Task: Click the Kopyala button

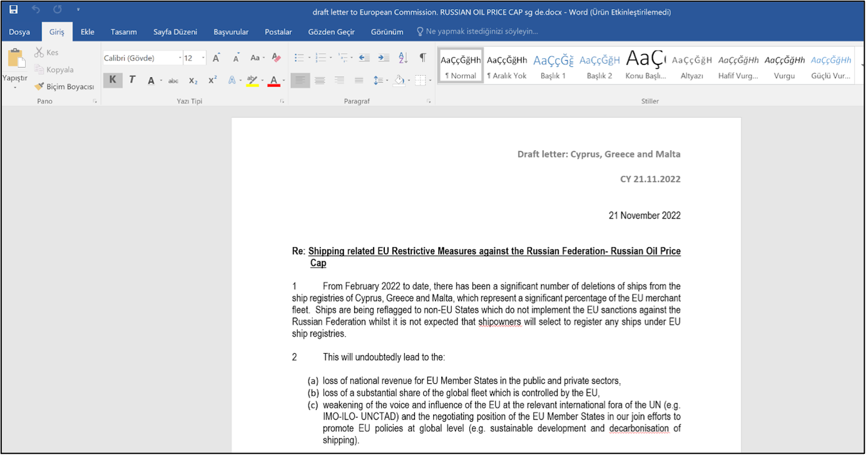Action: 55,70
